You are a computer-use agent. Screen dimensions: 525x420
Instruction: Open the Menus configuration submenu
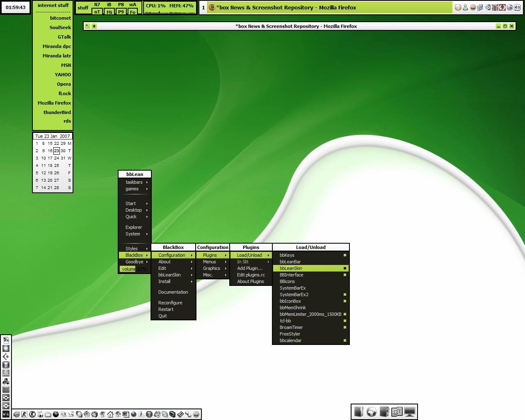(212, 262)
